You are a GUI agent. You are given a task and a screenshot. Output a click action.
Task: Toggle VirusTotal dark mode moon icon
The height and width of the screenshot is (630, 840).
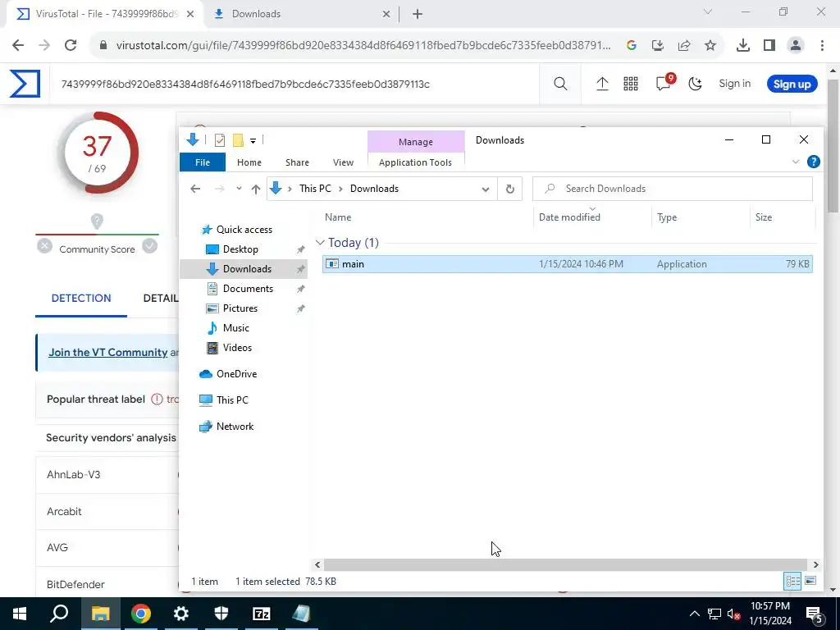point(696,84)
